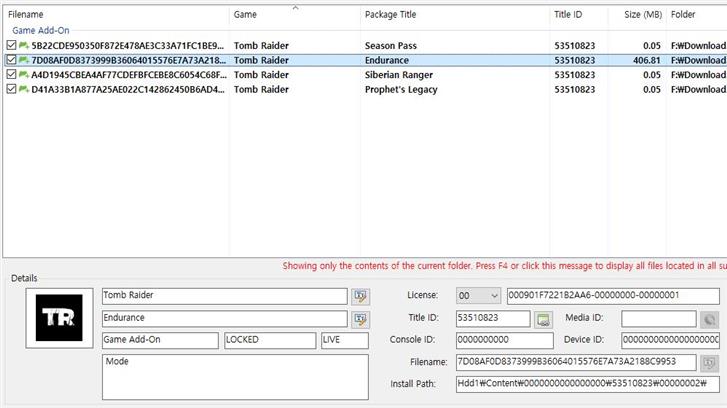The height and width of the screenshot is (408, 727).
Task: Uncheck the Endurance file checkbox
Action: click(12, 60)
